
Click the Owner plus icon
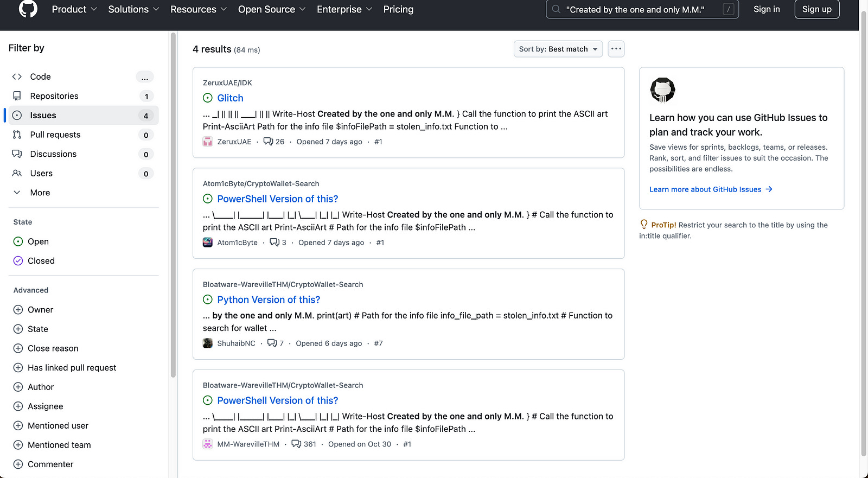pyautogui.click(x=18, y=310)
